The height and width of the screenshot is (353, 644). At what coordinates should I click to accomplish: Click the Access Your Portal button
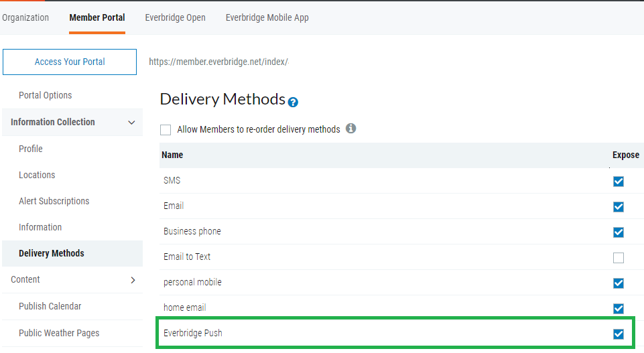coord(70,62)
